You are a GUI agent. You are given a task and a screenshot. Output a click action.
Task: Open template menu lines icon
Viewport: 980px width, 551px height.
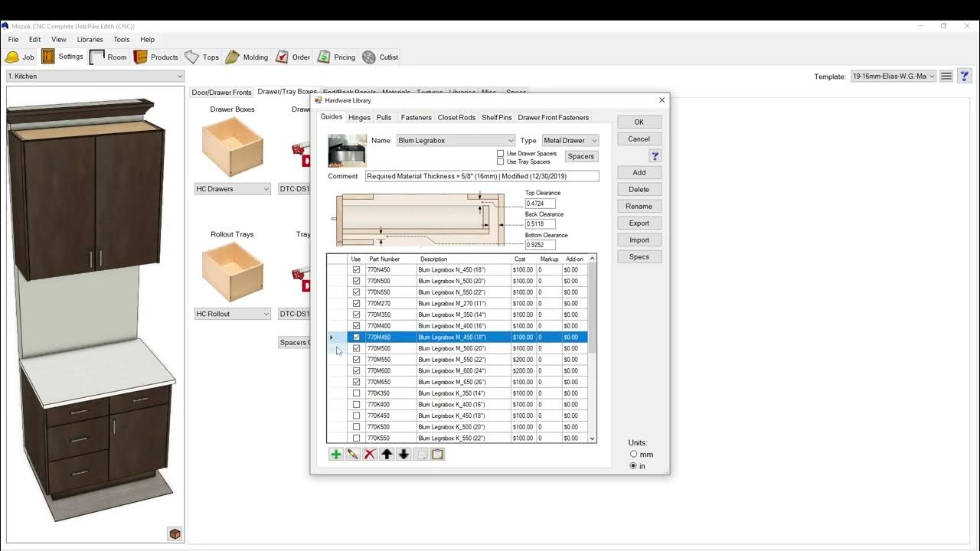click(x=946, y=76)
